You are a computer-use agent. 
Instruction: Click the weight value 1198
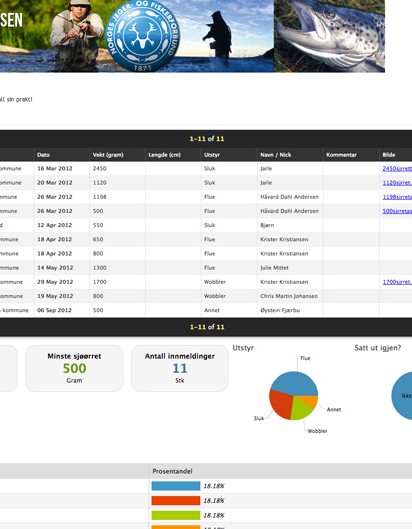[x=100, y=197]
